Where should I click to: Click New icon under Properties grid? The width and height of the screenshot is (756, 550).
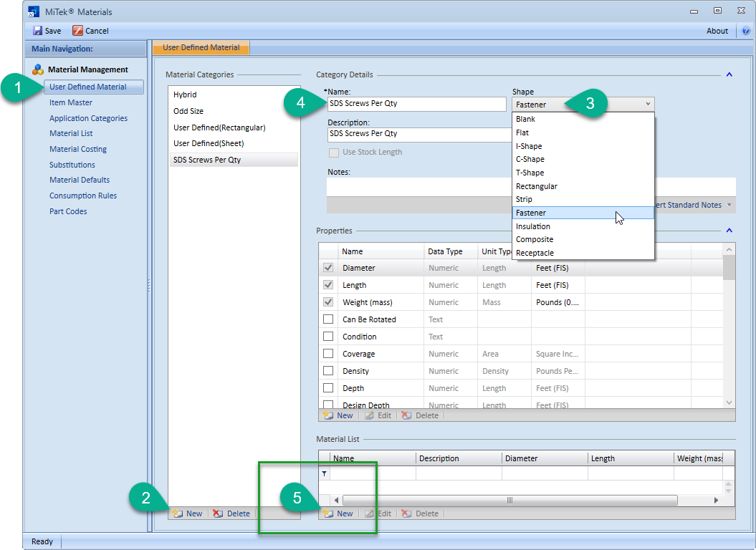pos(328,415)
